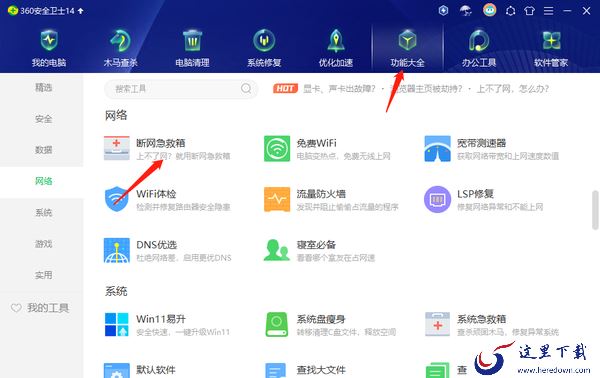Viewport: 600px width, 378px height.
Task: Click the DNS优选 title text
Action: pyautogui.click(x=157, y=244)
